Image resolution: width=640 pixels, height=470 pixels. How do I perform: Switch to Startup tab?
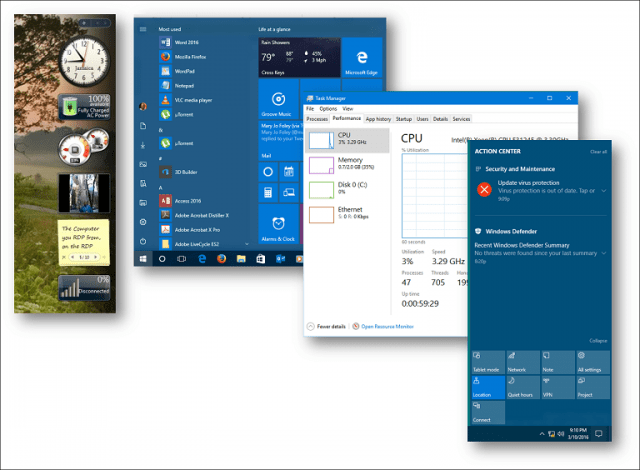(x=404, y=119)
